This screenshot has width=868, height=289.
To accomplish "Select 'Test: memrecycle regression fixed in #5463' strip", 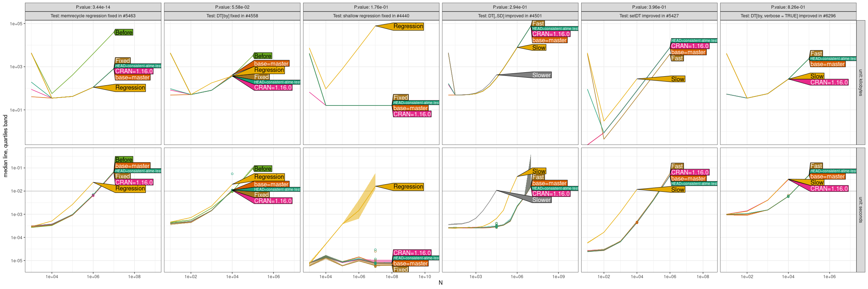I will 93,16.
